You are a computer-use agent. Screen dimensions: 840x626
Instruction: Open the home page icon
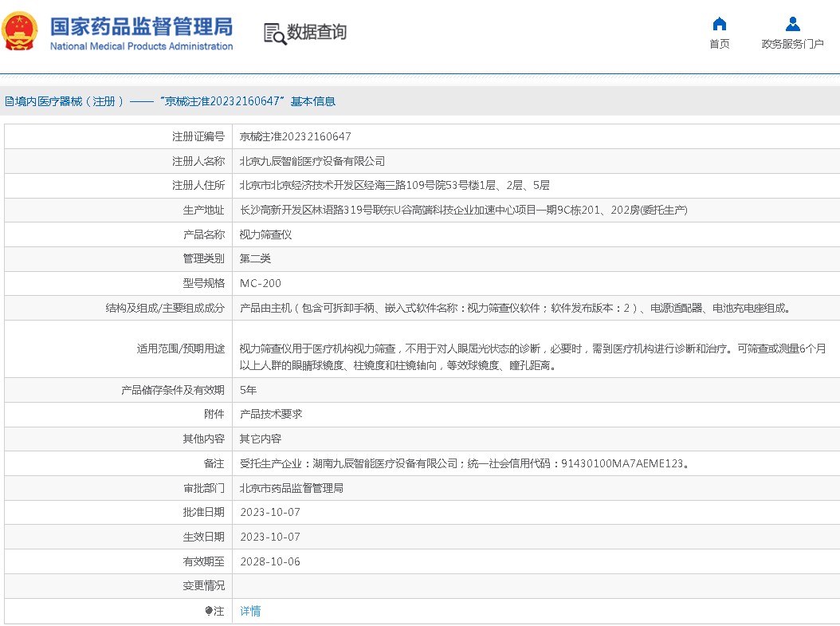click(x=720, y=24)
